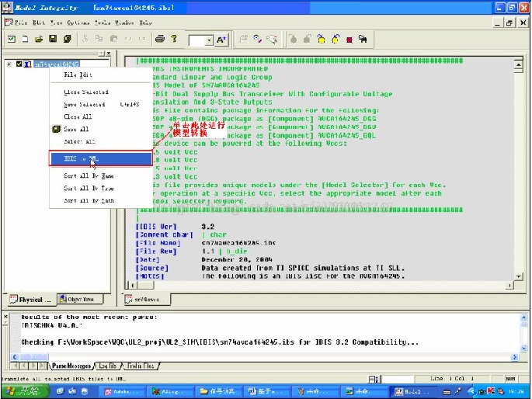Toggle checkbox beside sn74avca164245 tree item
The width and height of the screenshot is (532, 399).
pos(19,64)
